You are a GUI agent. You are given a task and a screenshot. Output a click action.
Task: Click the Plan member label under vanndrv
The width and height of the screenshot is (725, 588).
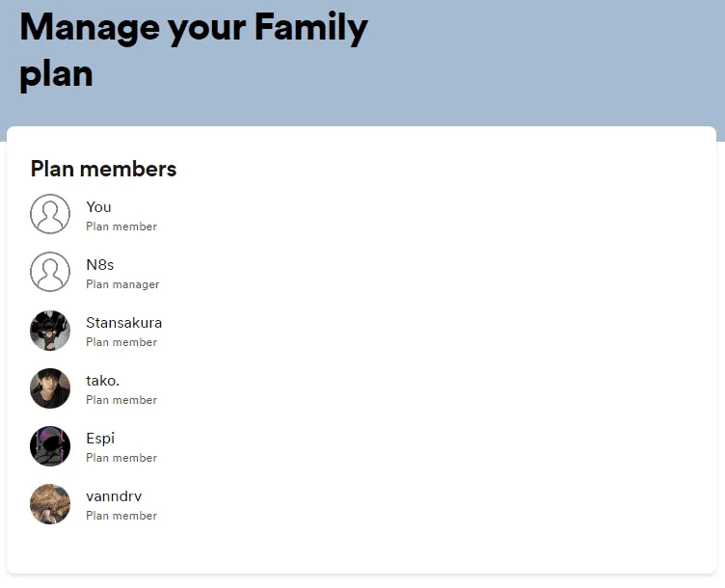121,516
